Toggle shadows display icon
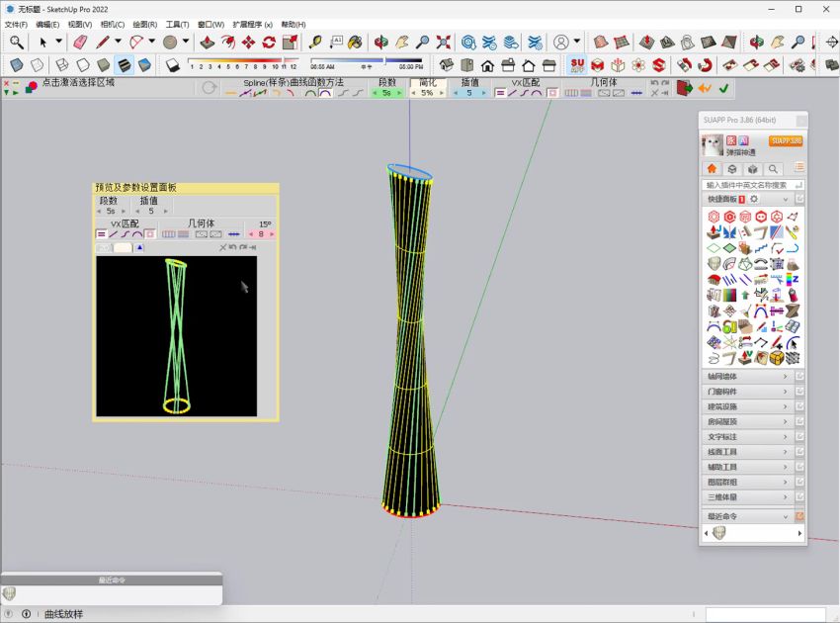Screen dimensions: 840x623 pos(172,65)
